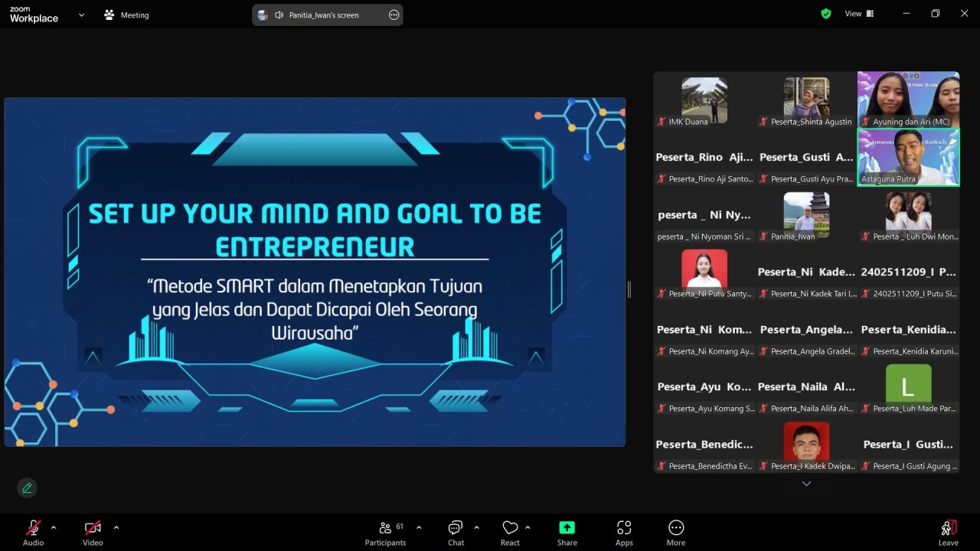This screenshot has width=980, height=551.
Task: Open the Chat window
Action: point(456,533)
